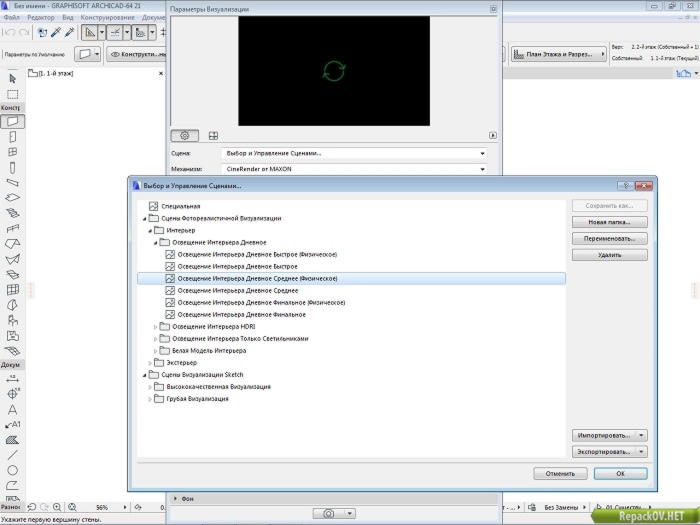Expand the Грубая Визуализация folder
Viewport: 700px width, 525px height.
pyautogui.click(x=150, y=399)
